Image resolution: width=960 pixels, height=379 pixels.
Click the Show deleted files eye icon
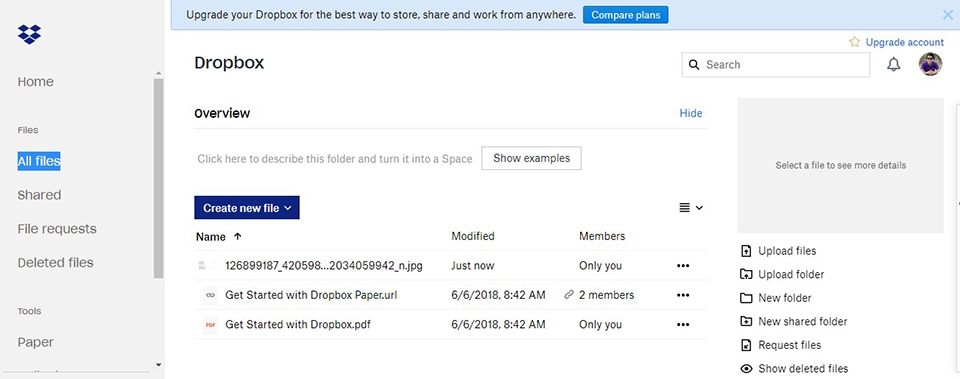coord(746,369)
